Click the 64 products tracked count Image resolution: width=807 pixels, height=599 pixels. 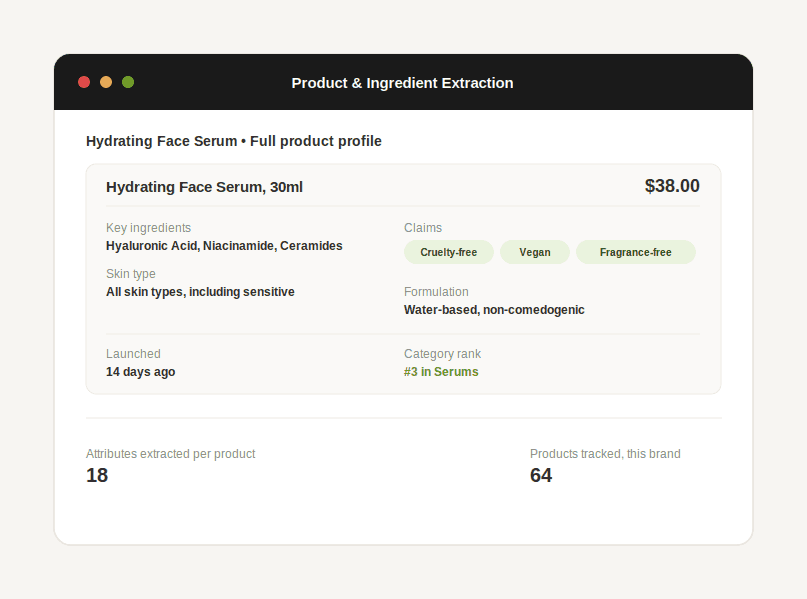click(x=541, y=475)
